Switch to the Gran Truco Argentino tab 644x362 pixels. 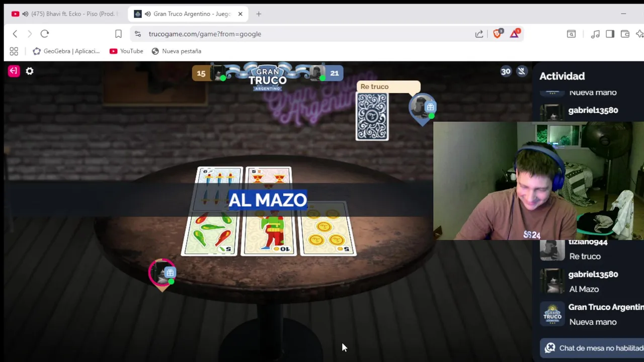(189, 14)
